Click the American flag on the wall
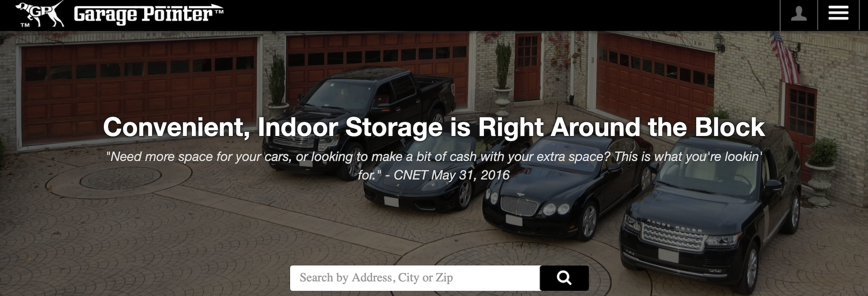The height and width of the screenshot is (296, 868). (785, 57)
